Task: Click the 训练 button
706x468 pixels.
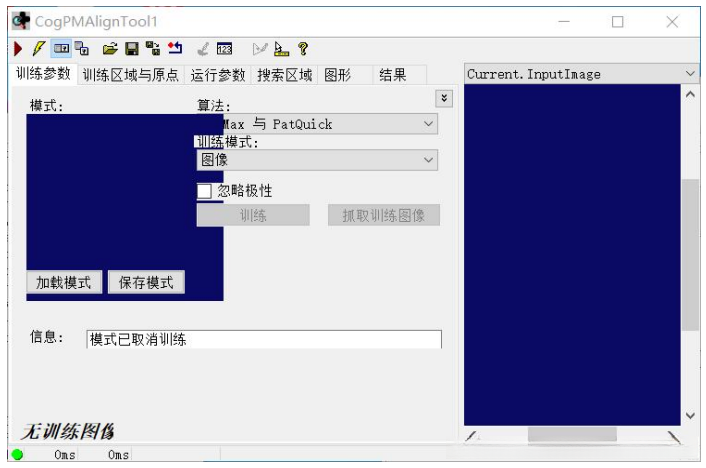Action: pos(253,215)
